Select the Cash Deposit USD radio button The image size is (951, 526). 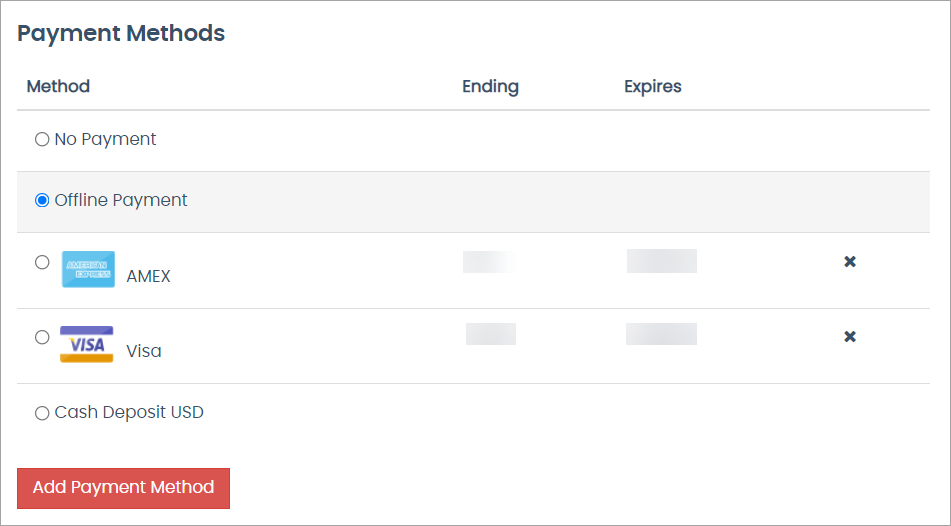click(42, 413)
